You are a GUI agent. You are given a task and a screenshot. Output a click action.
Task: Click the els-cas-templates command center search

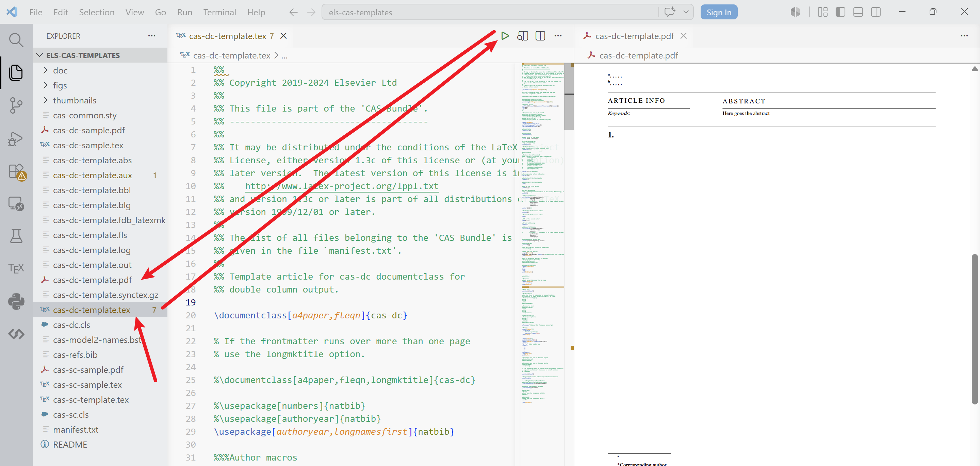[x=490, y=12]
